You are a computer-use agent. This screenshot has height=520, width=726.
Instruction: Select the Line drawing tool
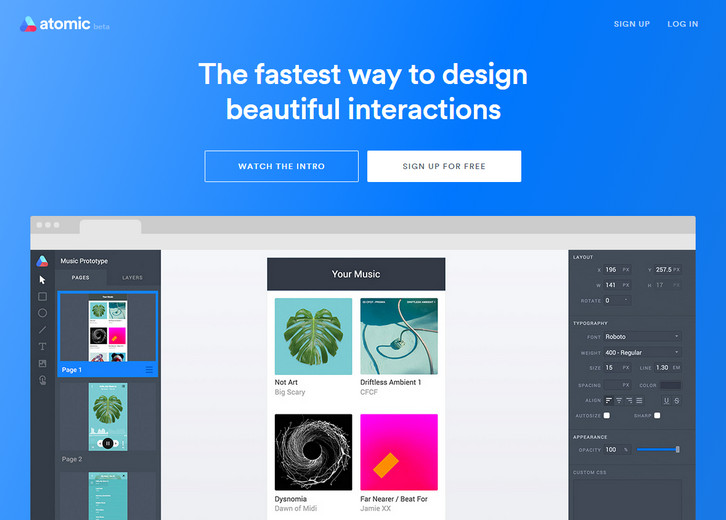tap(42, 330)
